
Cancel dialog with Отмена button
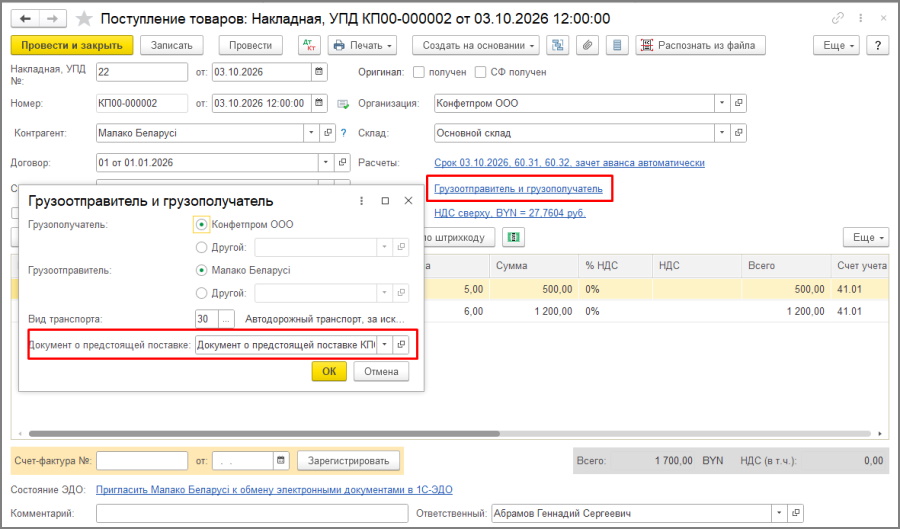click(381, 371)
